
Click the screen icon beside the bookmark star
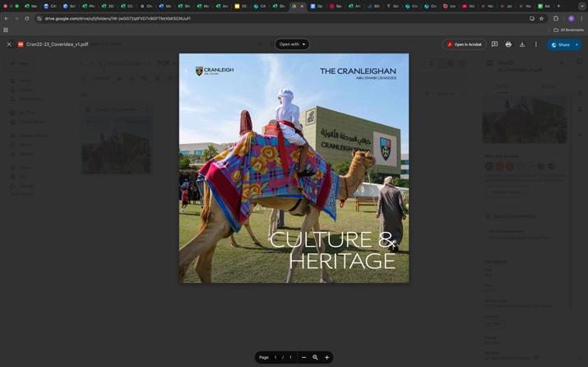click(532, 18)
